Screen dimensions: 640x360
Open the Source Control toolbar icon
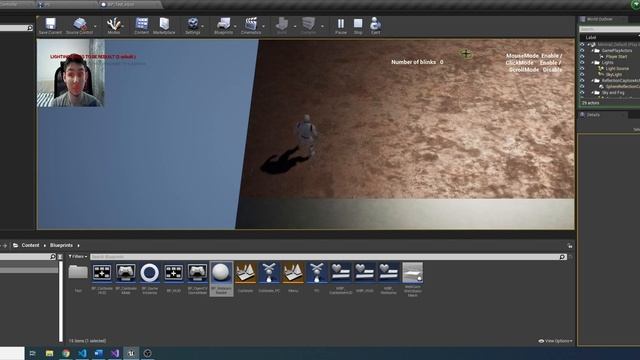click(x=80, y=26)
